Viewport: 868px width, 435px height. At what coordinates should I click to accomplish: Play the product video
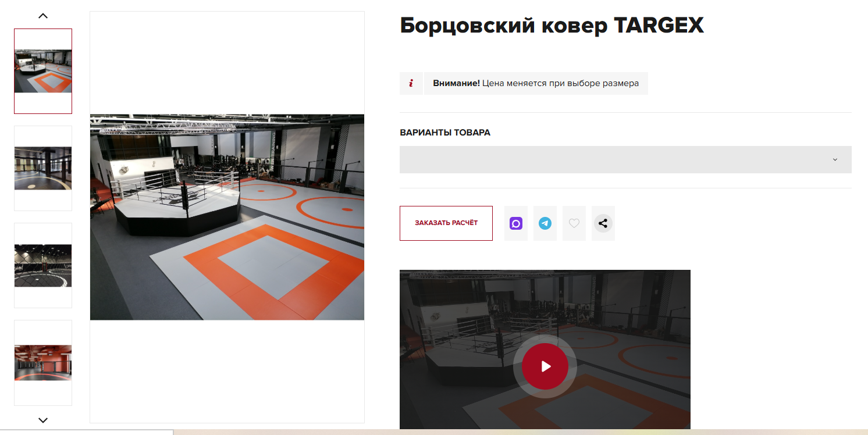545,366
